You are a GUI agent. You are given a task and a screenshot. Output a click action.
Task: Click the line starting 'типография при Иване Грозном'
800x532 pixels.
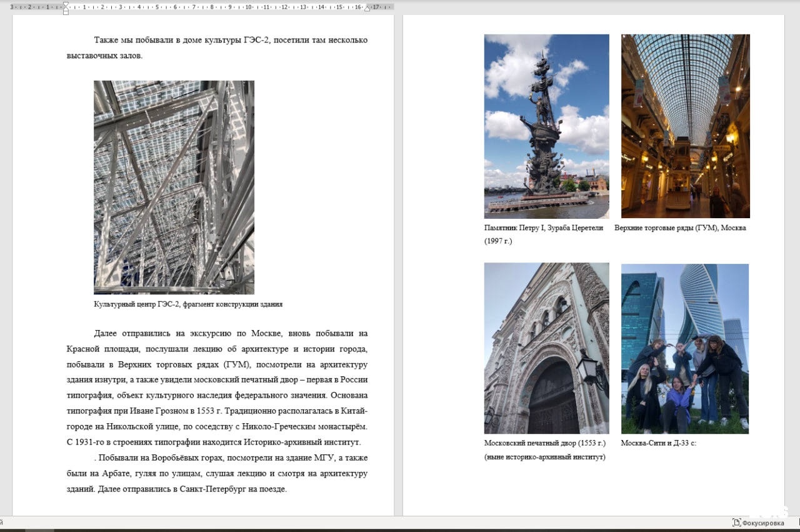click(217, 411)
